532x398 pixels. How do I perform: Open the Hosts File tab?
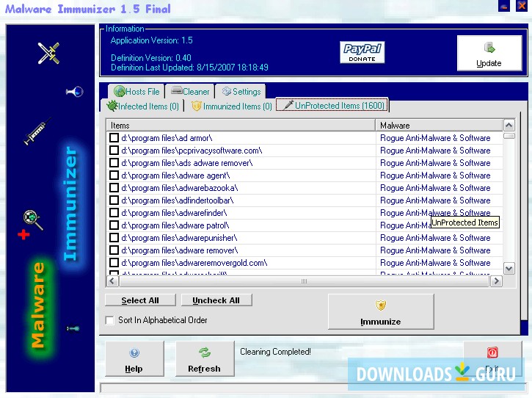(136, 91)
